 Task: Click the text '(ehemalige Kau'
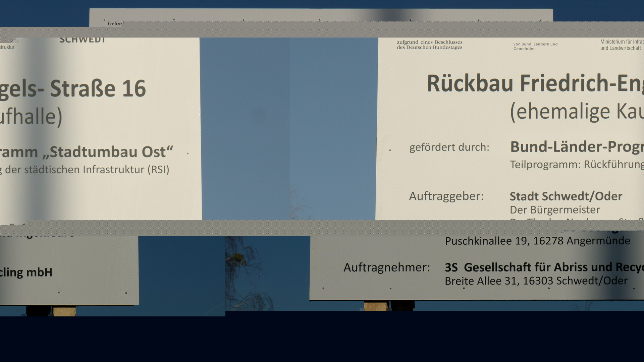tap(577, 112)
